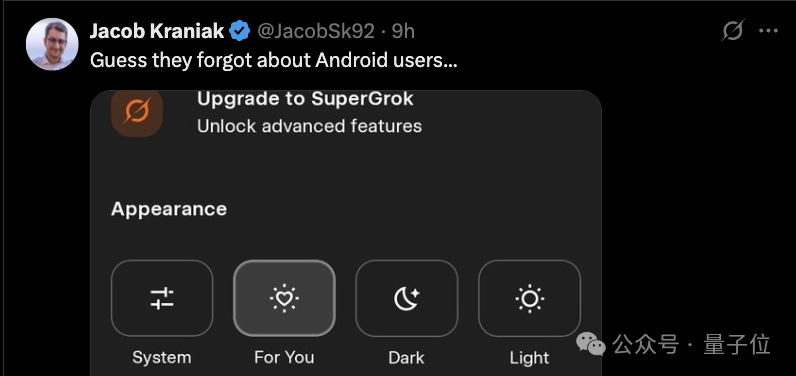Image resolution: width=796 pixels, height=376 pixels.
Task: Open the Jacob Kraniak display name link
Action: click(157, 31)
